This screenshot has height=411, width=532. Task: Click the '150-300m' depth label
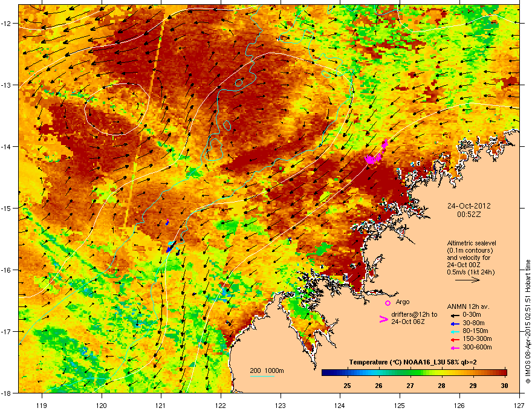(477, 338)
